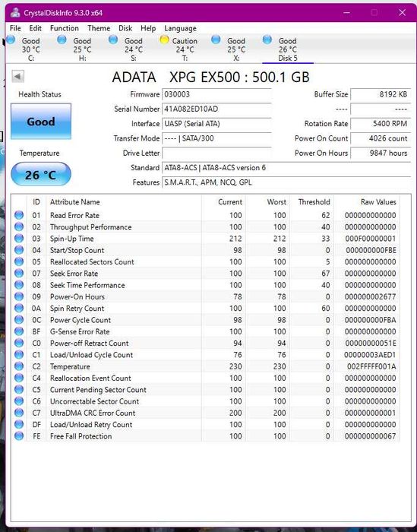This screenshot has height=532, width=417.
Task: Click status orb for Seek Time Performance row
Action: [x=19, y=285]
